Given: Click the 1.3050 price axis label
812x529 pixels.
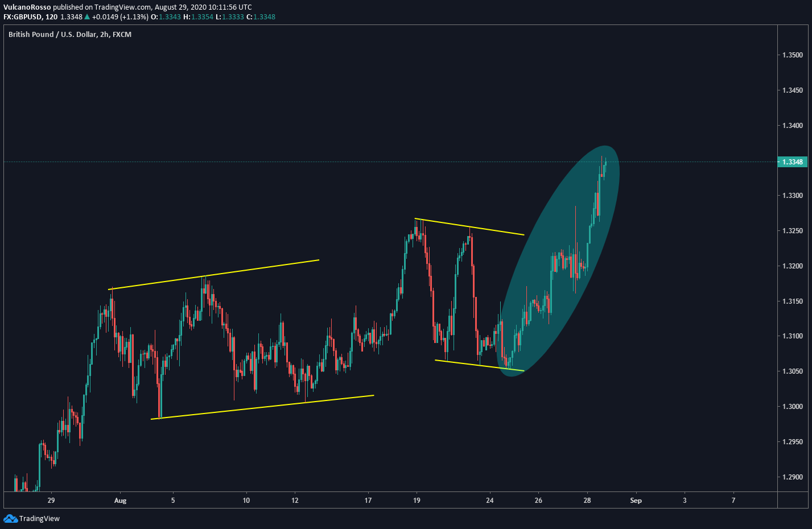Looking at the screenshot, I should (793, 371).
